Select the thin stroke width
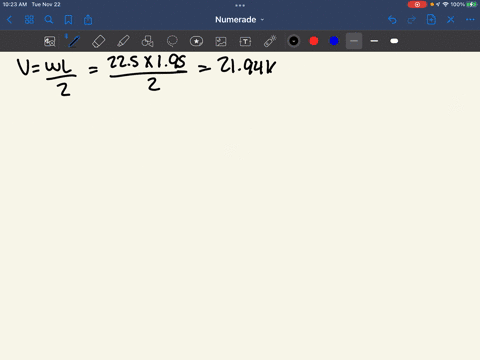 (x=354, y=41)
